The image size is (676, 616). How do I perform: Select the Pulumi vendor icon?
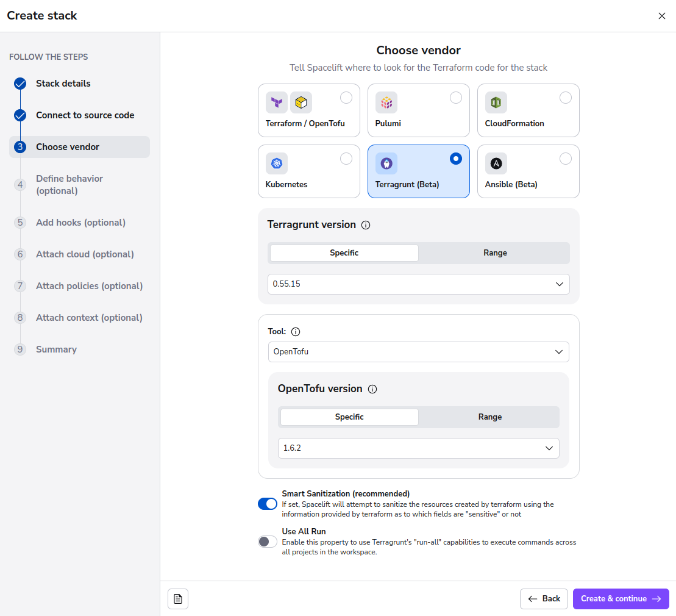tap(386, 102)
